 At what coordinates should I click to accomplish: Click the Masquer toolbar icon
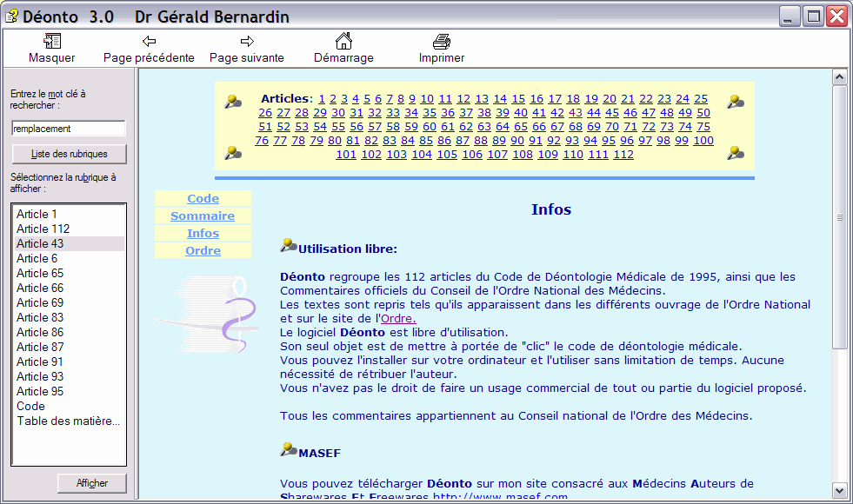click(52, 41)
